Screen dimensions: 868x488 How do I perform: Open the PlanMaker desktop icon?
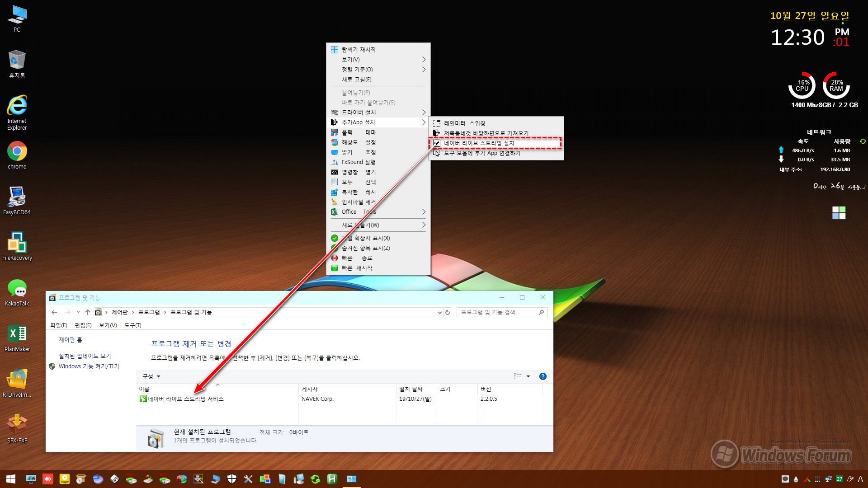(x=17, y=338)
